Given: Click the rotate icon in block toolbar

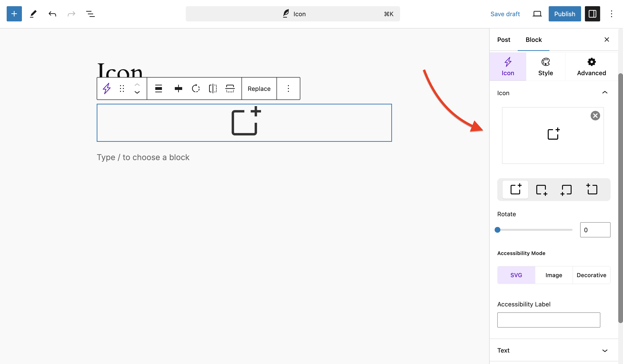Looking at the screenshot, I should click(196, 89).
